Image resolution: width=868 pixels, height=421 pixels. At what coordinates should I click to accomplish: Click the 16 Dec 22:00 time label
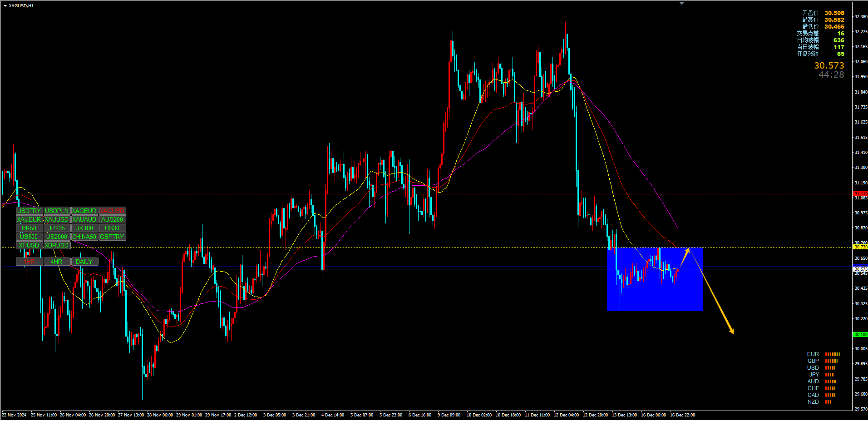click(x=682, y=415)
